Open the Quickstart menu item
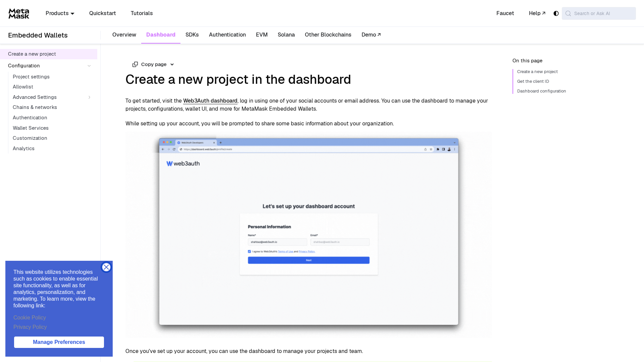Image resolution: width=644 pixels, height=362 pixels. coord(103,13)
